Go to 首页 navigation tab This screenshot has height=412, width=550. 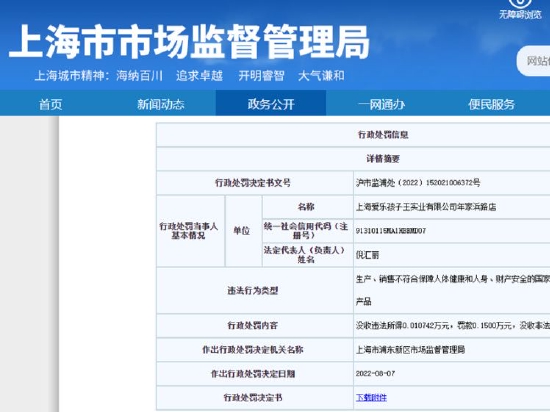click(51, 104)
